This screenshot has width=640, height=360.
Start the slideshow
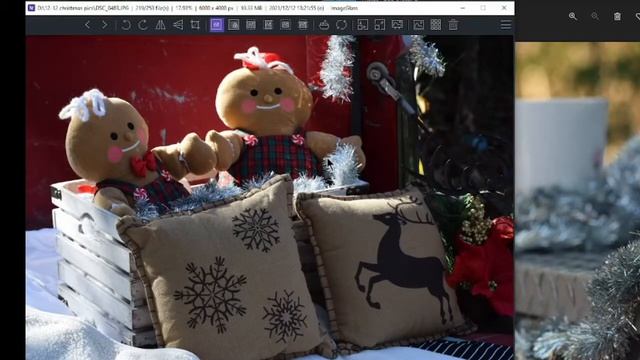coord(397,25)
